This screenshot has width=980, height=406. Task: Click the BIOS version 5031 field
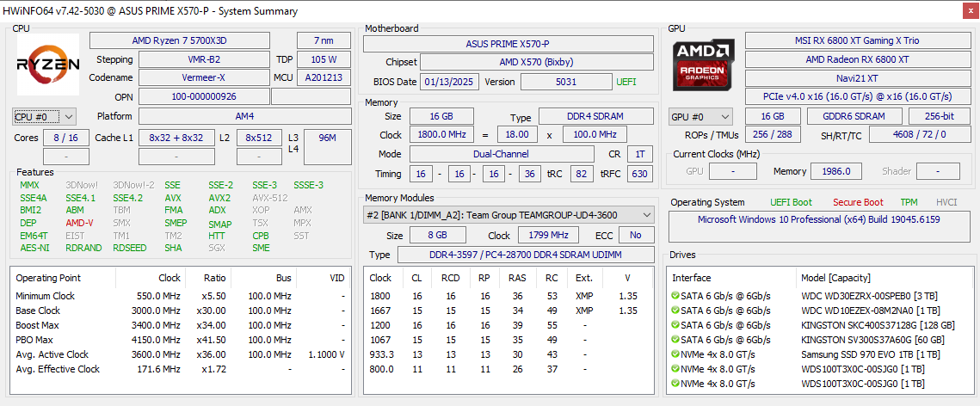pos(566,82)
